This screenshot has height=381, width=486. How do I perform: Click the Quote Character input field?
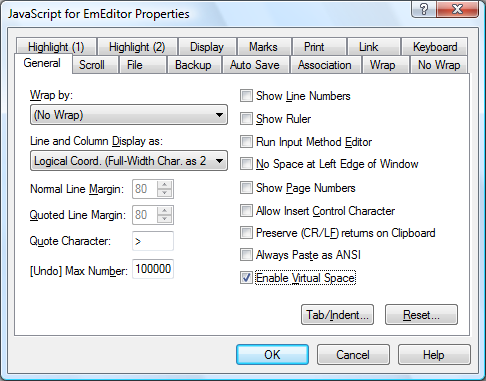[x=153, y=241]
